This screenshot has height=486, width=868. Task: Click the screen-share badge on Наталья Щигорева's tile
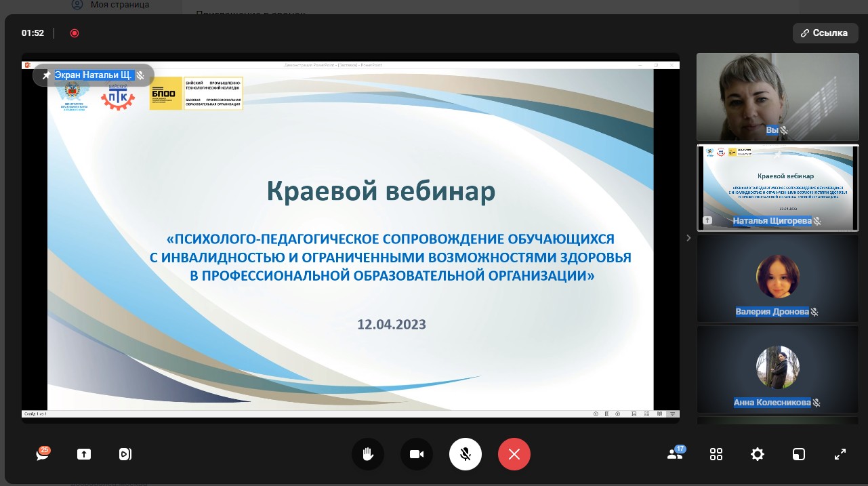708,220
